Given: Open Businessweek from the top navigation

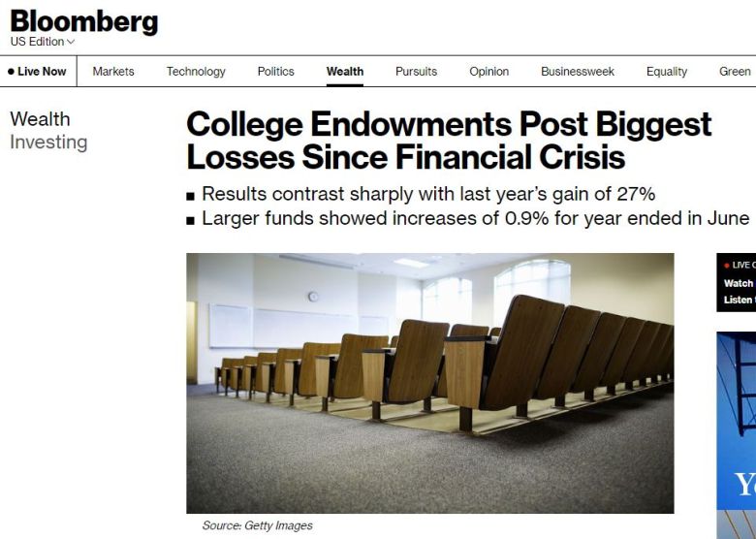Looking at the screenshot, I should point(578,72).
